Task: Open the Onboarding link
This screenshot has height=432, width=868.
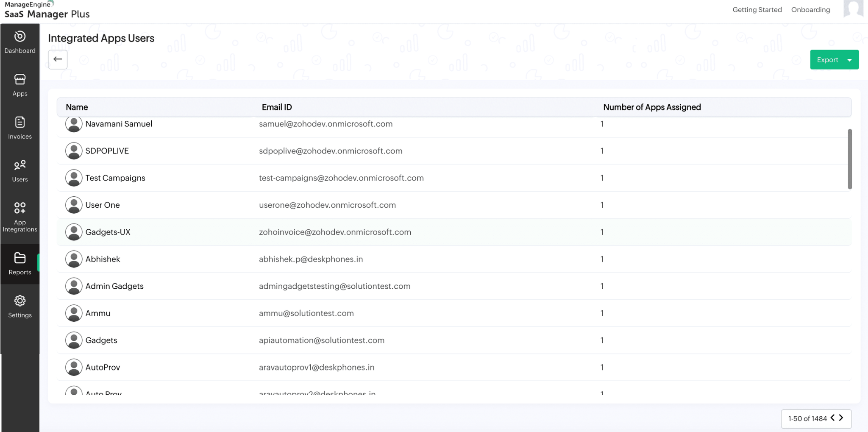Action: [810, 10]
